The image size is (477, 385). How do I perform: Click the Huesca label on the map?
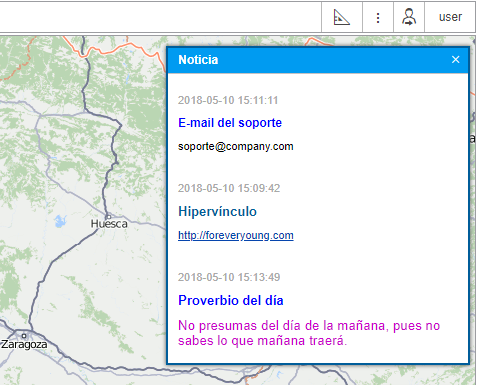(x=109, y=224)
